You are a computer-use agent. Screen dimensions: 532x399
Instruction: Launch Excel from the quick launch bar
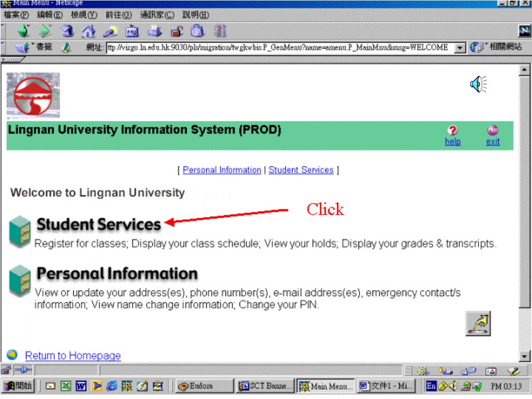(66, 386)
